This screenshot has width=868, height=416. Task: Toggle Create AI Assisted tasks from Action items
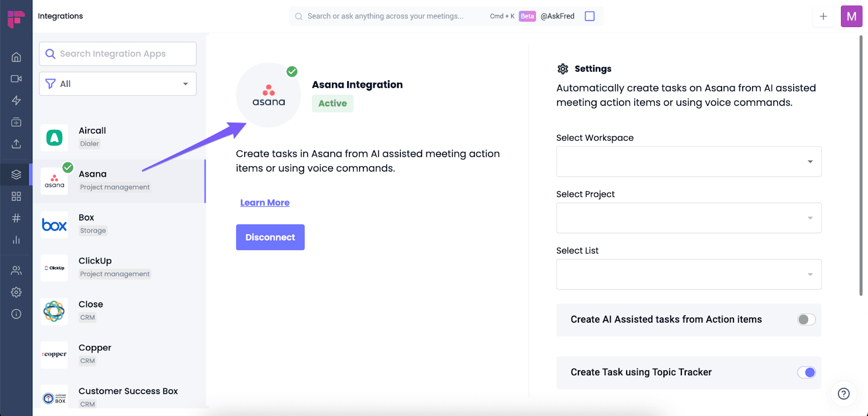click(806, 320)
